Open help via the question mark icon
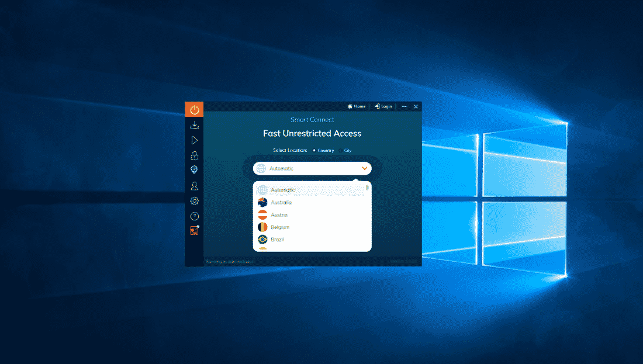The image size is (643, 364). pyautogui.click(x=195, y=216)
